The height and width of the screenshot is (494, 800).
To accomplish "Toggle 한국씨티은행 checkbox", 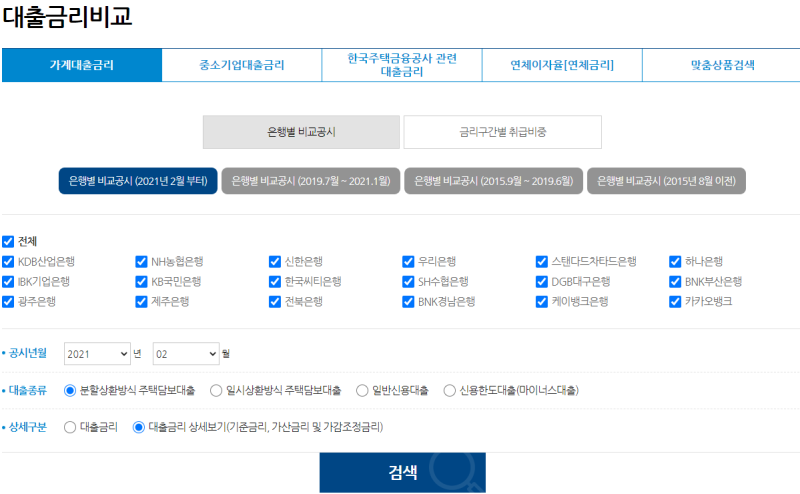I will pyautogui.click(x=275, y=282).
